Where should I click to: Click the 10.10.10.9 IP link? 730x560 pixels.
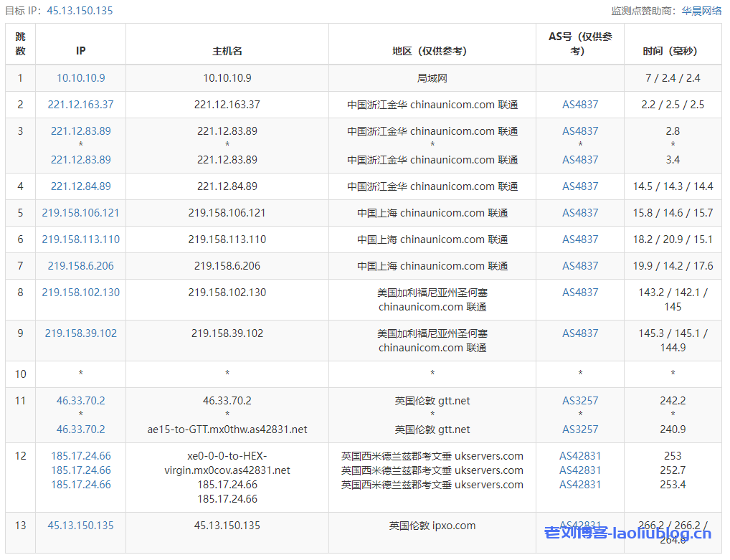[x=81, y=78]
